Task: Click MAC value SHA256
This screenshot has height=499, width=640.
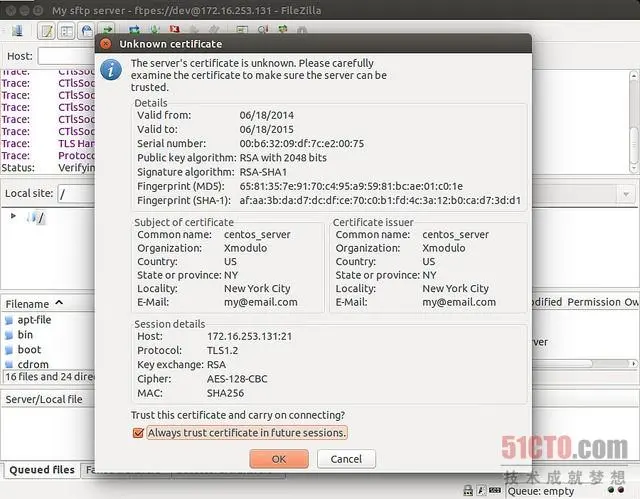Action: (x=225, y=393)
